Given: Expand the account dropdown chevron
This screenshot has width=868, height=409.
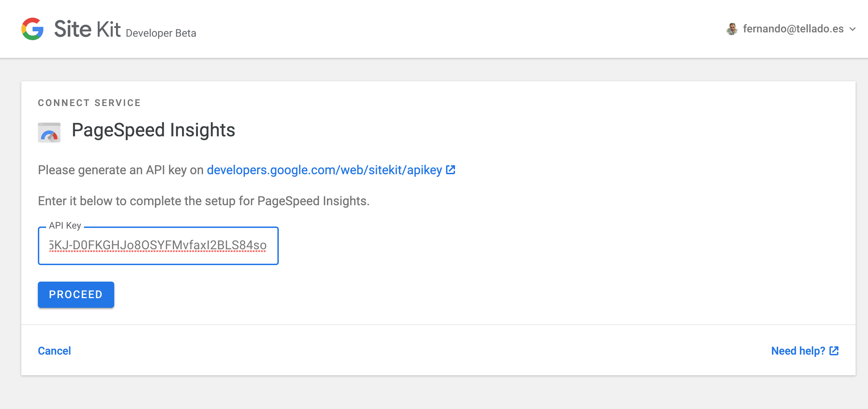Looking at the screenshot, I should coord(853,29).
